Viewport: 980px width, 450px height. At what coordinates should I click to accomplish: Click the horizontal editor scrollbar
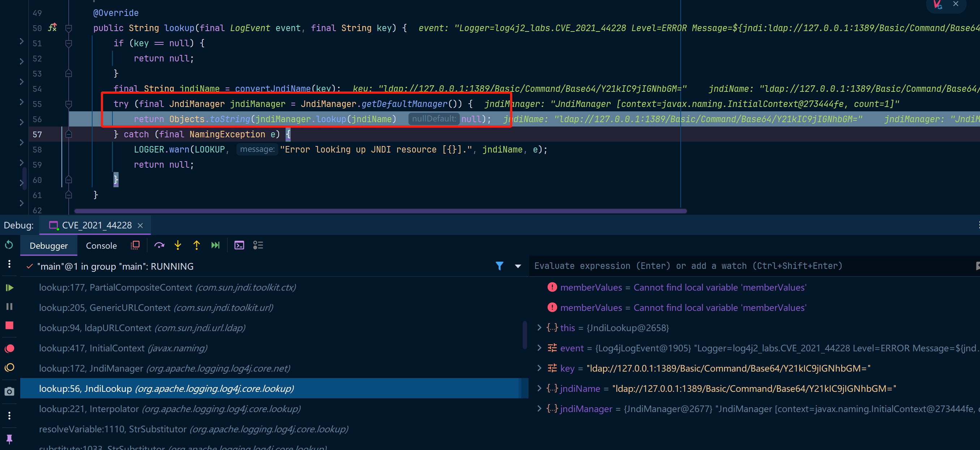(x=380, y=211)
